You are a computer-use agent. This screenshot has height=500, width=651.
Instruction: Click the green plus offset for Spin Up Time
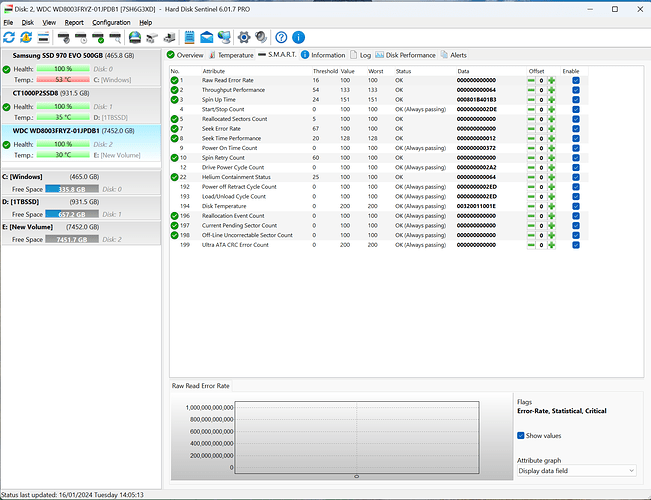[x=549, y=100]
